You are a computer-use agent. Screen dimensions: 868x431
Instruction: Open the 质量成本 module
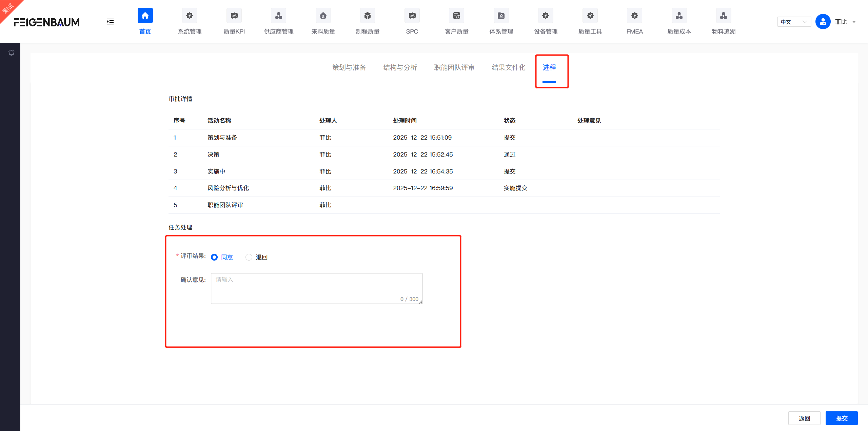(x=678, y=22)
